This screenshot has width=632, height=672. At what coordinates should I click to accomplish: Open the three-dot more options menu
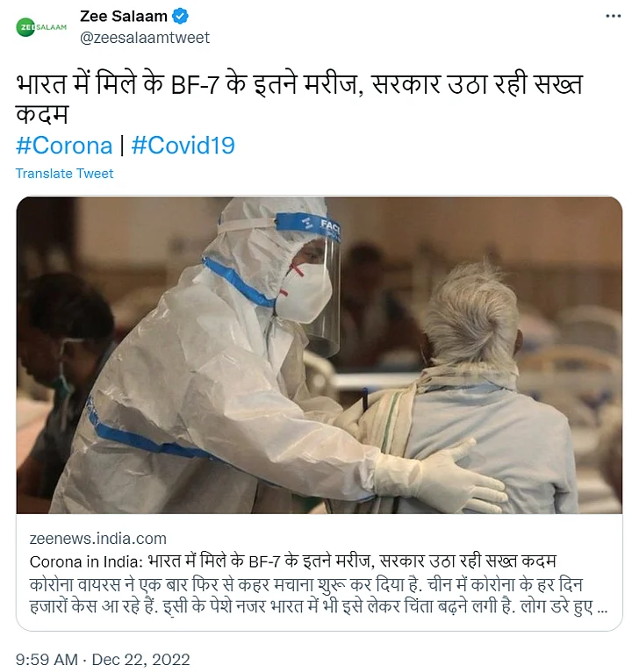click(x=614, y=17)
